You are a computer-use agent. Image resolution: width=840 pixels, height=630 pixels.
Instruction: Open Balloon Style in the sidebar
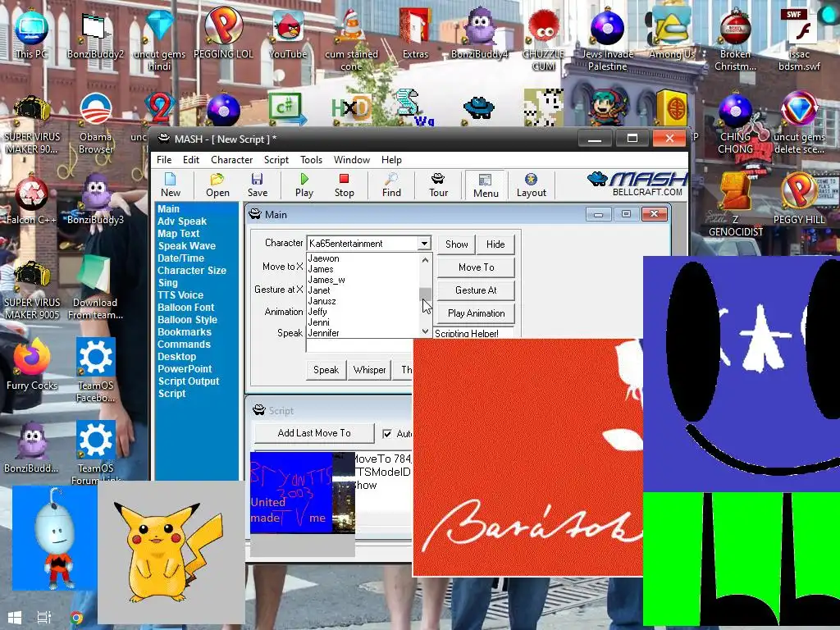[x=187, y=320]
